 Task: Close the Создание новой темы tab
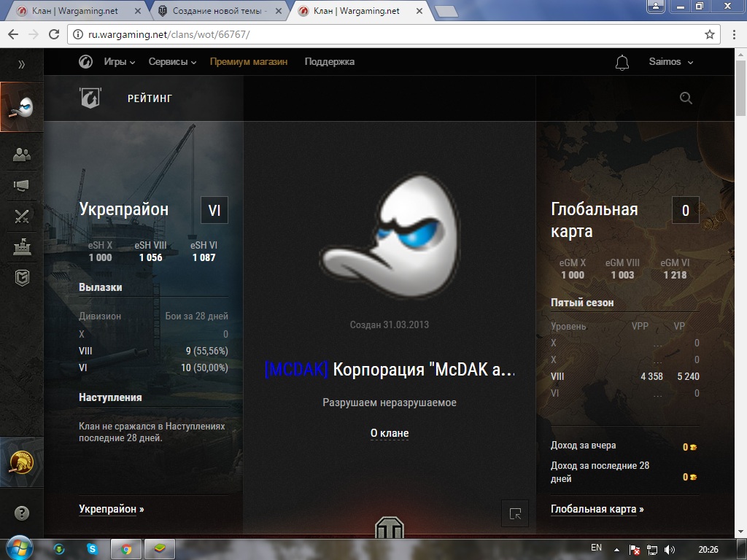tap(279, 11)
